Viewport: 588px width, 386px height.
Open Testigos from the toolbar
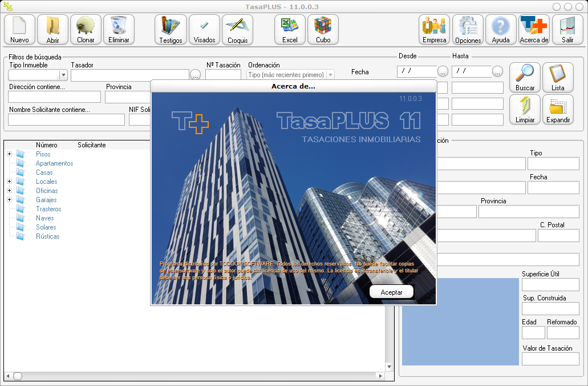coord(171,30)
